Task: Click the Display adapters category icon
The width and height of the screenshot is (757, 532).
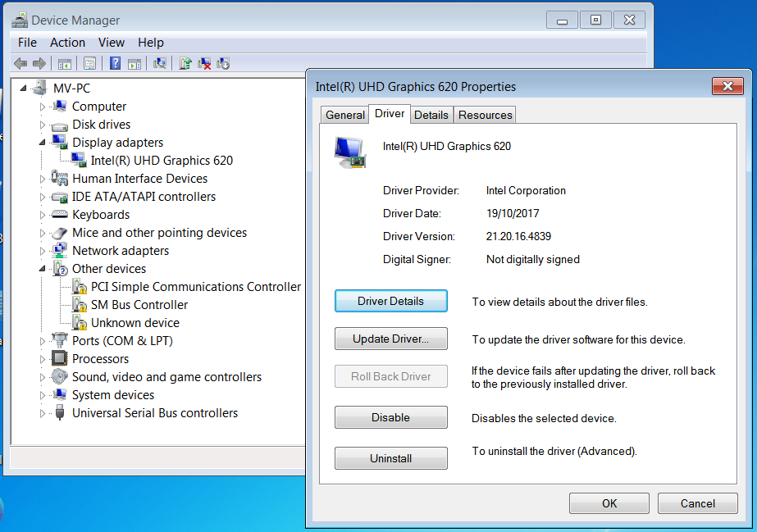Action: pos(59,143)
